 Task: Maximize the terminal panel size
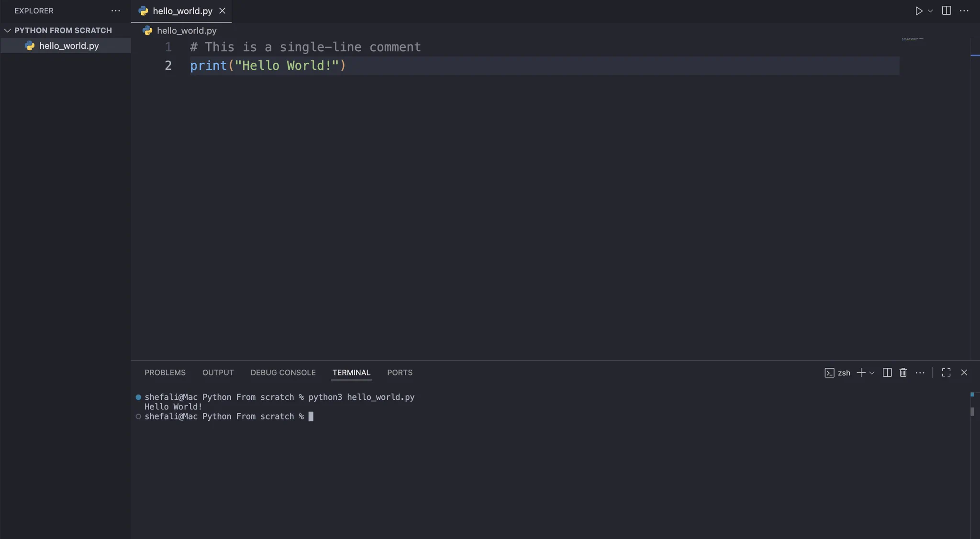946,373
